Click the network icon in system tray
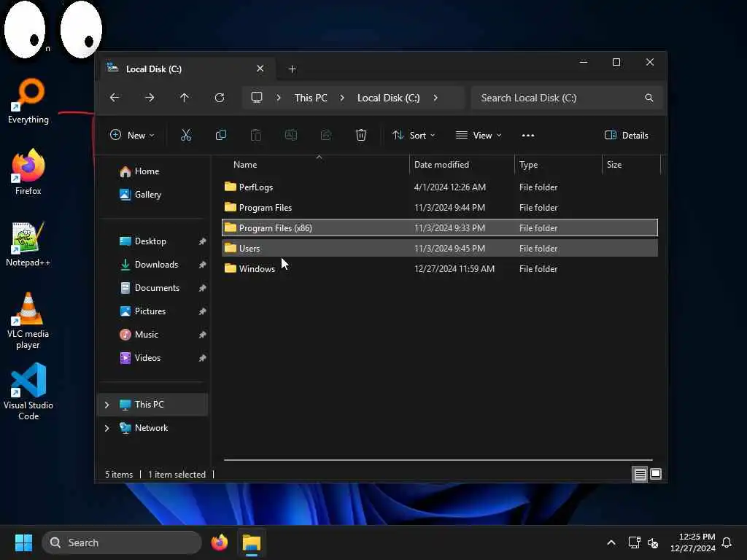747x560 pixels. click(634, 542)
